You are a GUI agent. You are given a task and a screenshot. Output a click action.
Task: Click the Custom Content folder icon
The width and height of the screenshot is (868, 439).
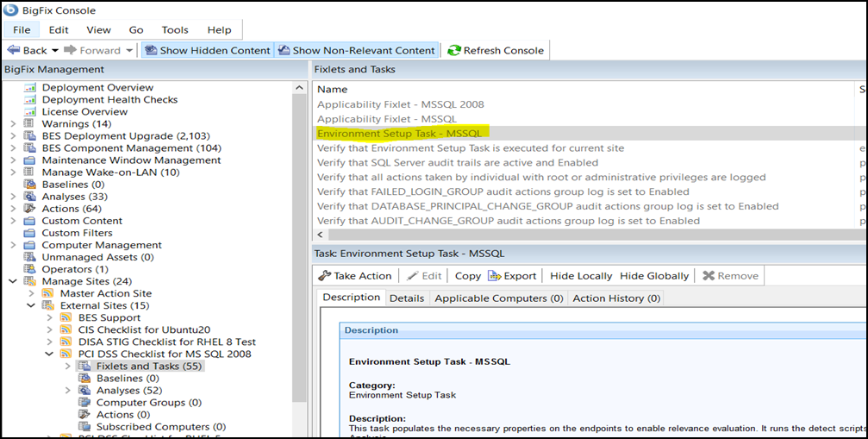click(x=30, y=221)
